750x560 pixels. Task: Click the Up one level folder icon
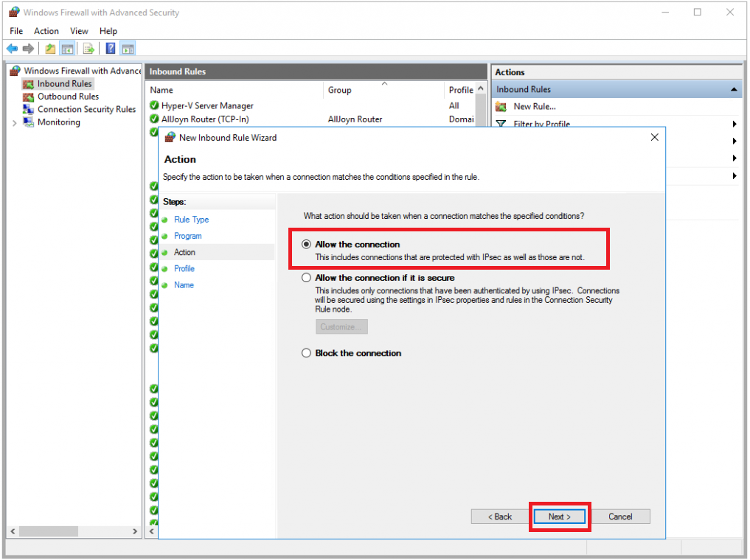pos(50,48)
